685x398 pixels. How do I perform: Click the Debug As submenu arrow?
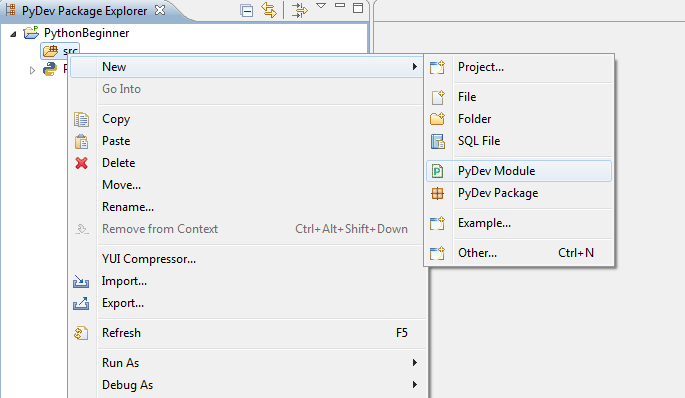[414, 384]
